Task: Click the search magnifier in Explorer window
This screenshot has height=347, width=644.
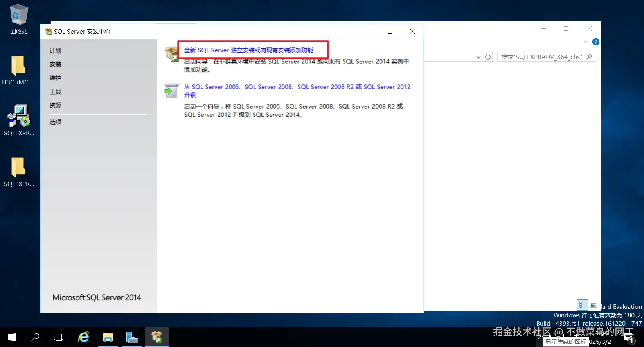Action: 590,57
